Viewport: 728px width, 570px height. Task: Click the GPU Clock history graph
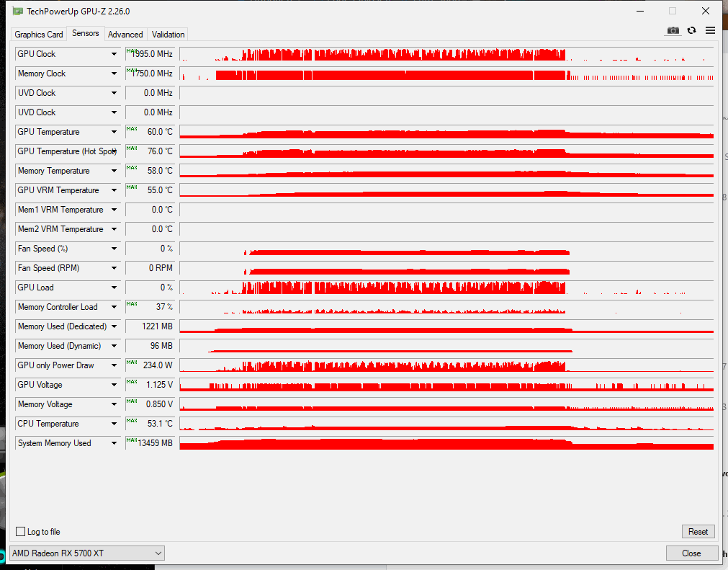tap(446, 54)
